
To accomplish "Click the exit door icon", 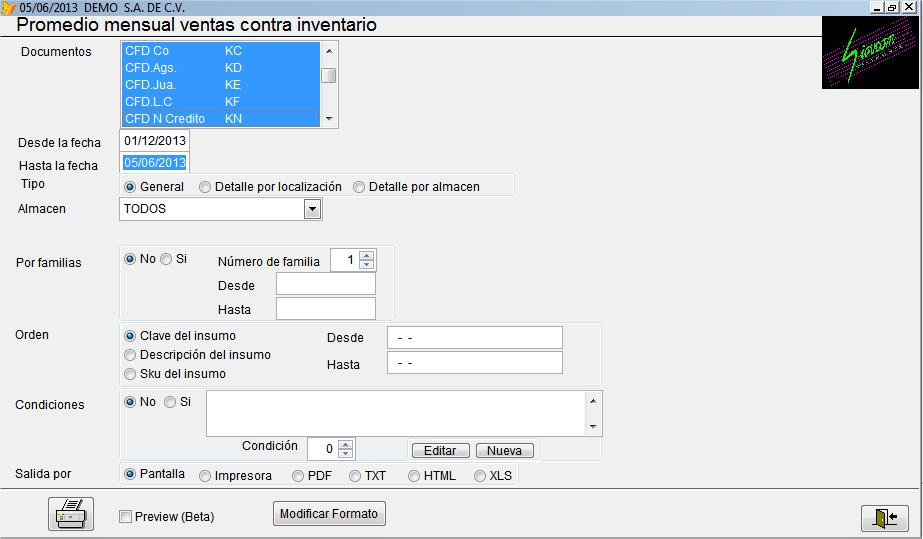I will click(884, 517).
